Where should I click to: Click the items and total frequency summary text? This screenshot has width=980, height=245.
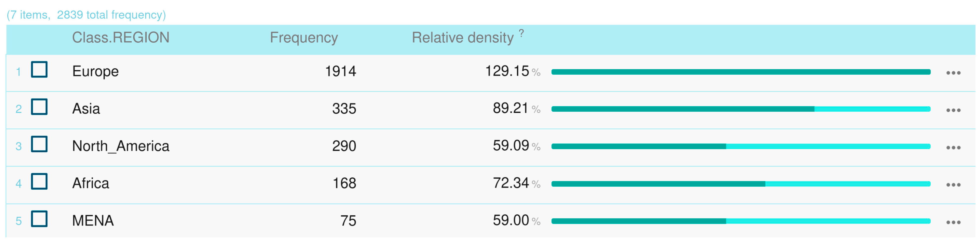pos(86,15)
